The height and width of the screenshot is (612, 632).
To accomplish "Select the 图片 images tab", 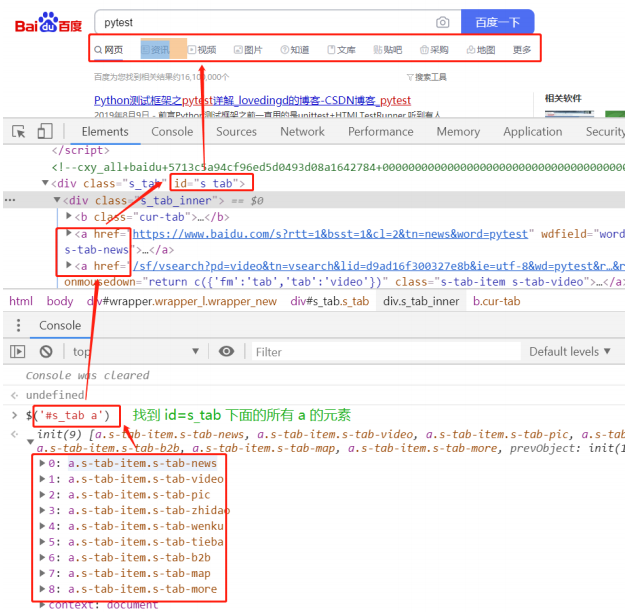I will 248,50.
